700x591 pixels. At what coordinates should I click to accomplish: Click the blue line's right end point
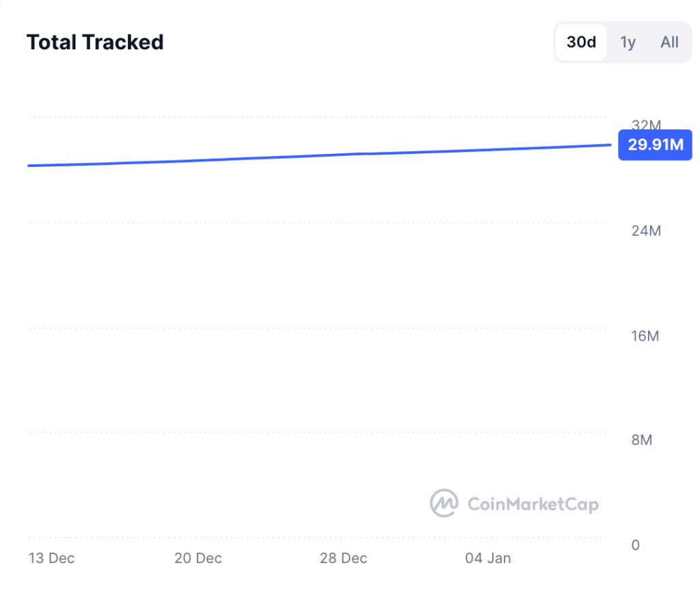click(x=609, y=144)
